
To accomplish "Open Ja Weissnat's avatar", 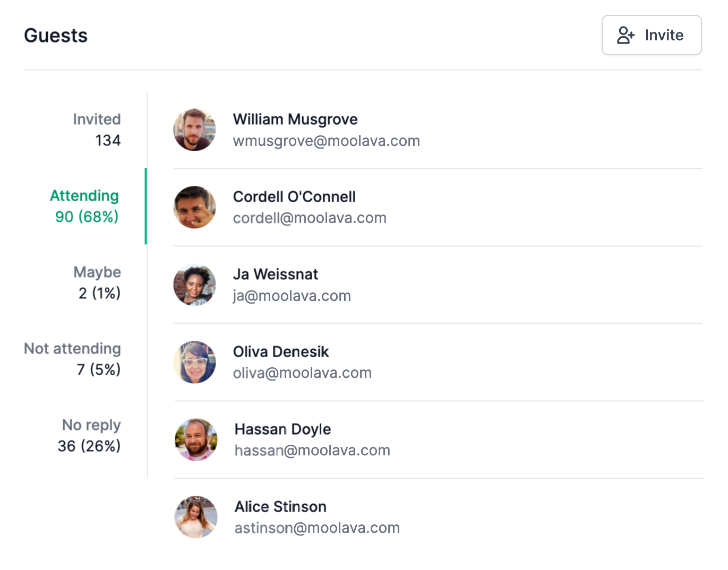I will (x=195, y=285).
